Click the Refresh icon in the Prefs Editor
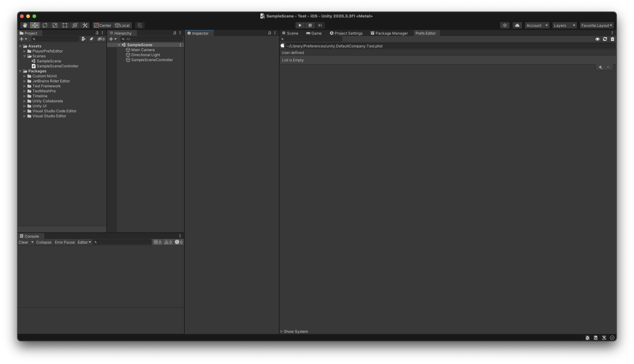The height and width of the screenshot is (364, 634). coord(605,39)
